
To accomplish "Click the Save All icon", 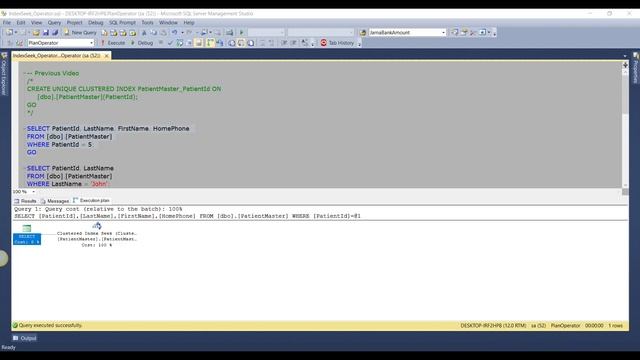I will pos(55,33).
